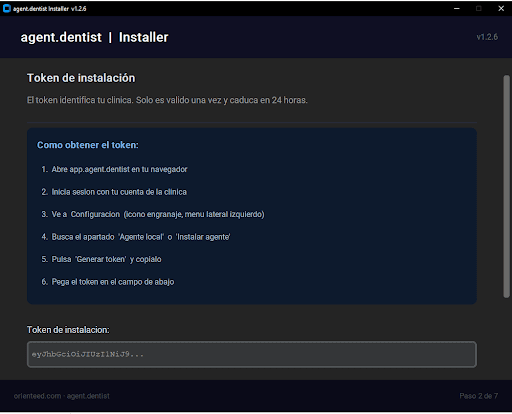The height and width of the screenshot is (414, 512).
Task: Click step 5 'Pulsa Generar token y copialo'
Action: click(x=101, y=259)
